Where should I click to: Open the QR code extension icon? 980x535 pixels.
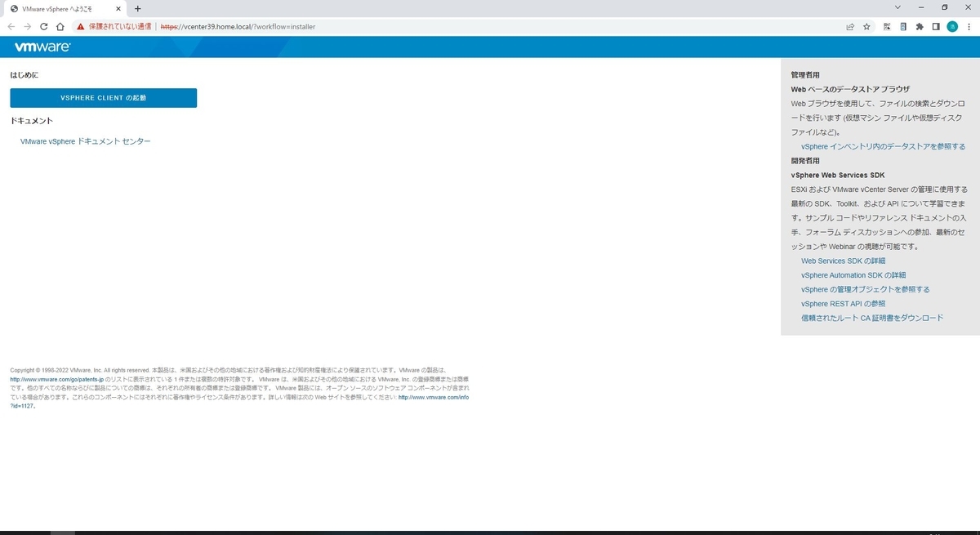(887, 26)
